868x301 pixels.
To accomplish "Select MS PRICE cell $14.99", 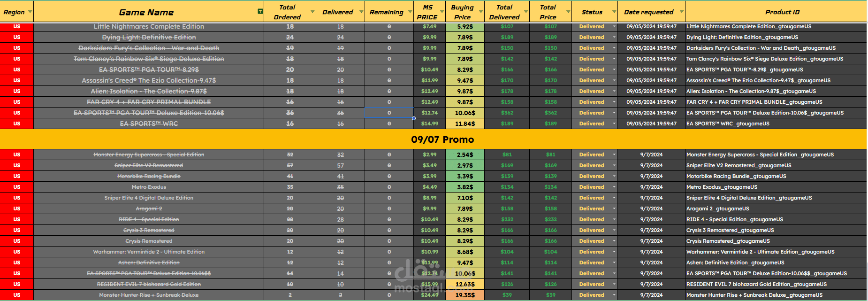I will point(429,123).
